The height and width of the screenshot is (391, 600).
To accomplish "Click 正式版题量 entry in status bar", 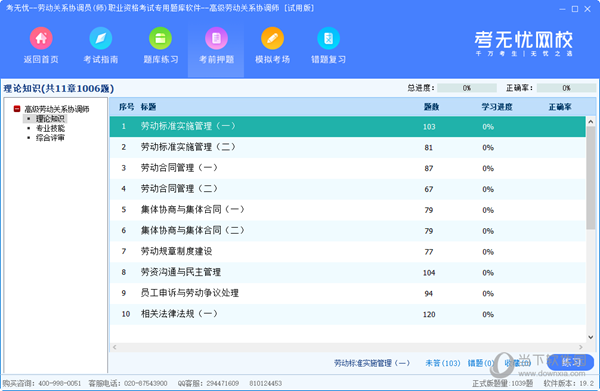I will (x=502, y=383).
